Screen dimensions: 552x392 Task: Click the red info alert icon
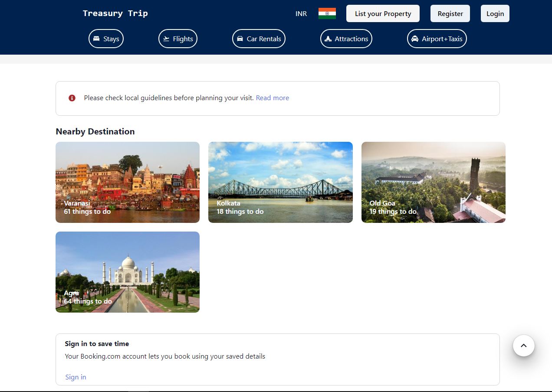point(72,98)
